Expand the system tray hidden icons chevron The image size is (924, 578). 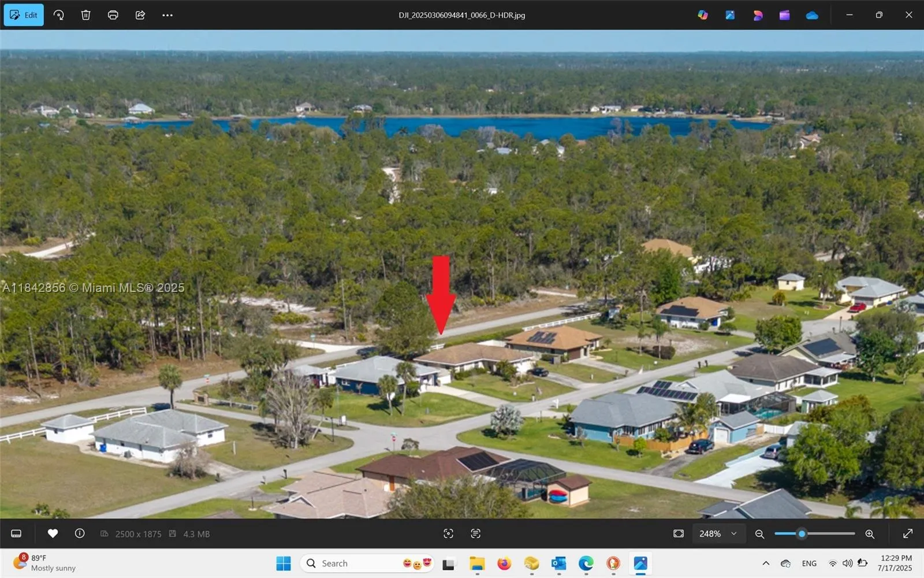click(766, 563)
